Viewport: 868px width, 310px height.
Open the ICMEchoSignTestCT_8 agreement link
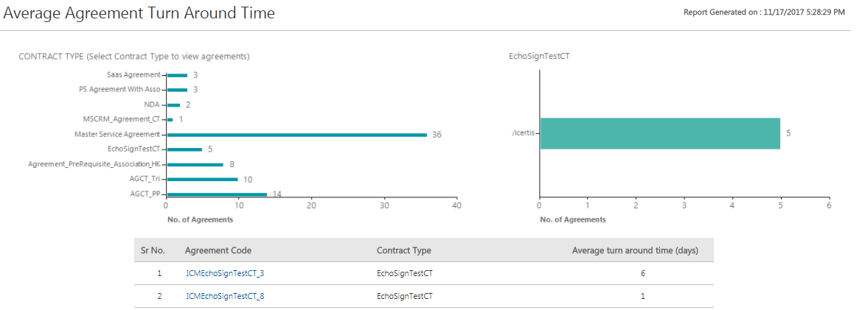(x=225, y=296)
